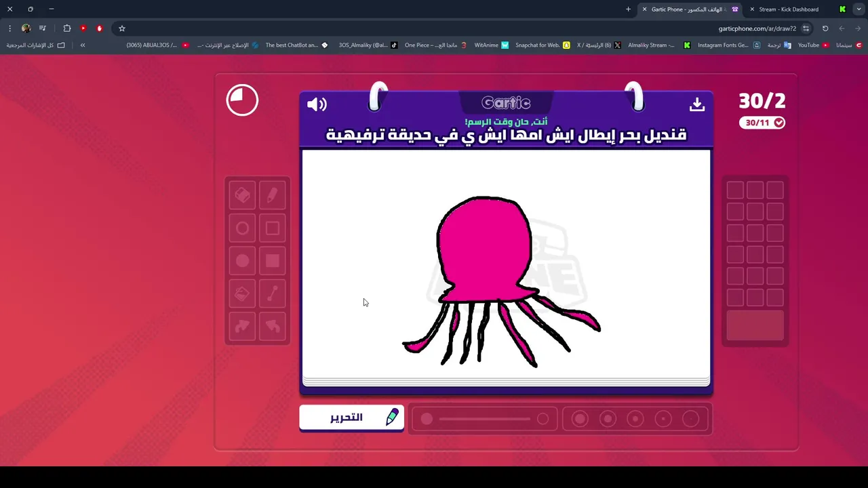Open the media controls icon
868x488 pixels.
point(43,28)
